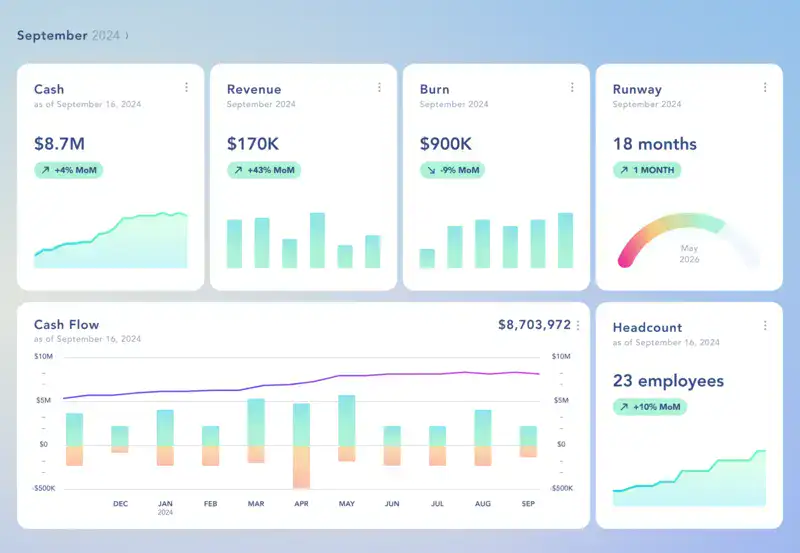Click the +43% MoM Revenue badge

[x=264, y=170]
